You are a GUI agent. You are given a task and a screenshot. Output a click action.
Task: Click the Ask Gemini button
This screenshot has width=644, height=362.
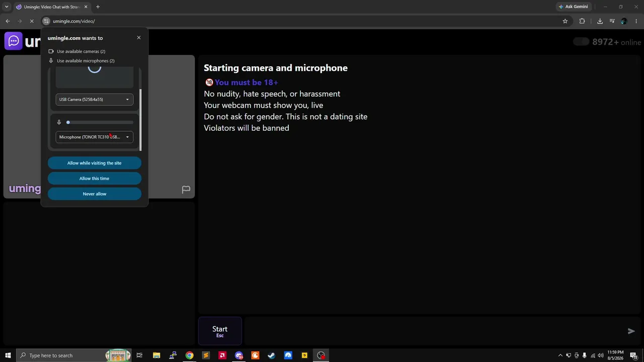pyautogui.click(x=573, y=7)
